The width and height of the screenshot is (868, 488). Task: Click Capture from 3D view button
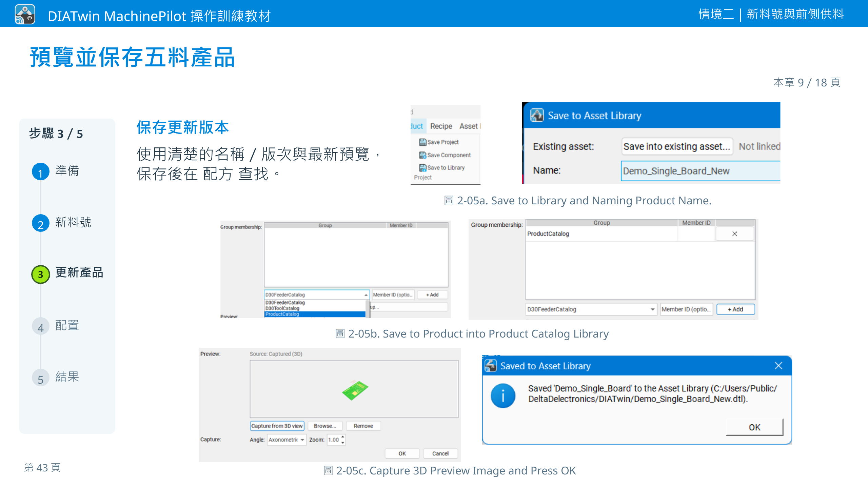point(277,426)
